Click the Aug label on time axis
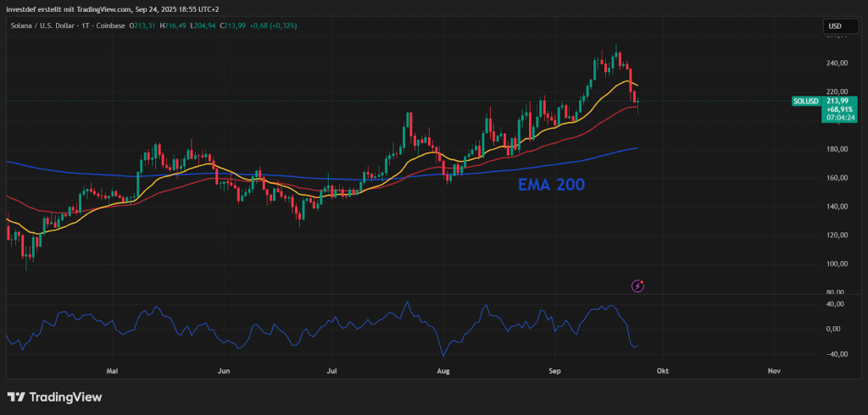868x415 pixels. point(442,371)
